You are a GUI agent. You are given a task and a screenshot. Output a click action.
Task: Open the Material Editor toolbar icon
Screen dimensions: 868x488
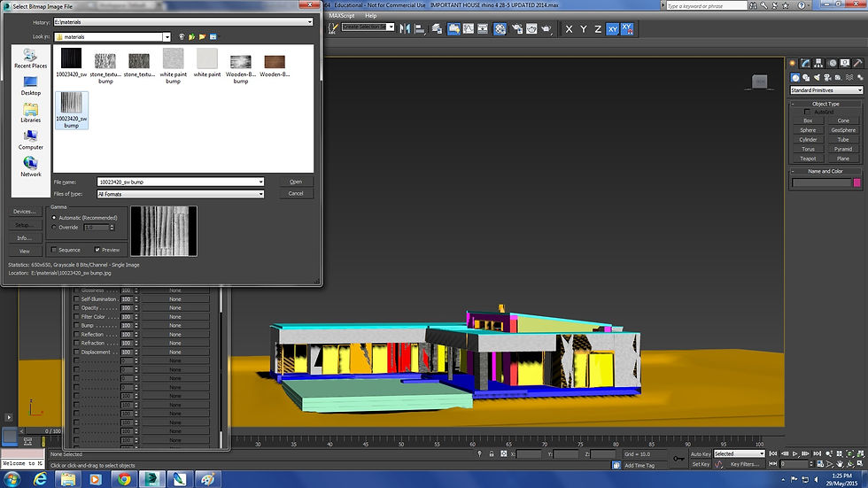pos(500,28)
